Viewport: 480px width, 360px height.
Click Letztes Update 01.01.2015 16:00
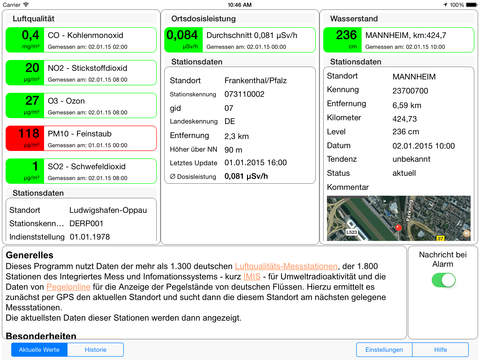255,163
